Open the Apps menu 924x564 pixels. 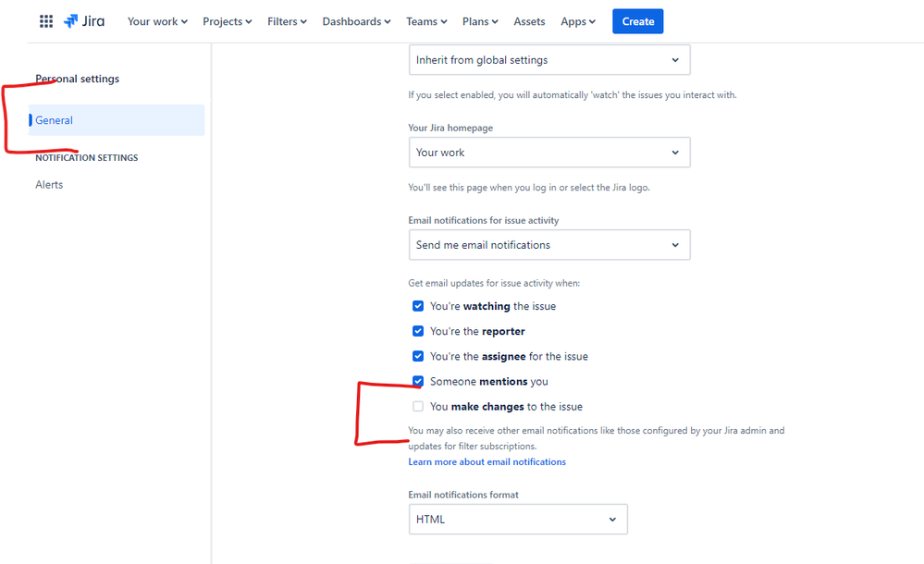[x=577, y=21]
